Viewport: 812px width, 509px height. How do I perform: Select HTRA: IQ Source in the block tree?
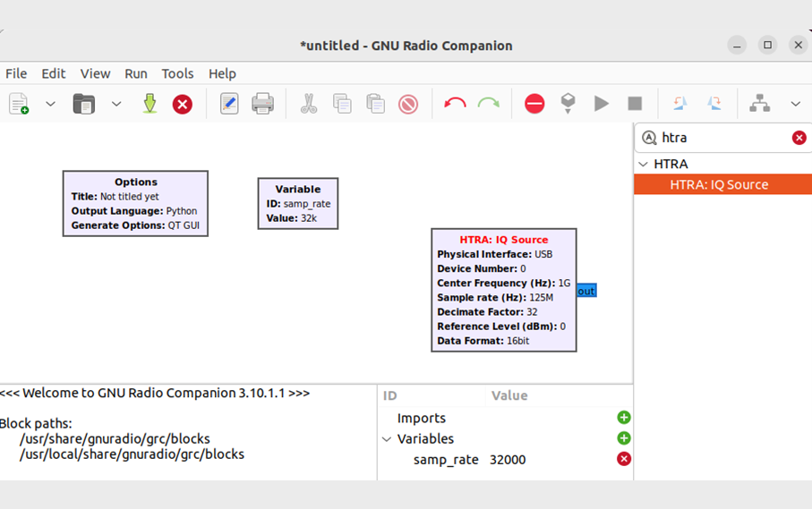pos(719,185)
